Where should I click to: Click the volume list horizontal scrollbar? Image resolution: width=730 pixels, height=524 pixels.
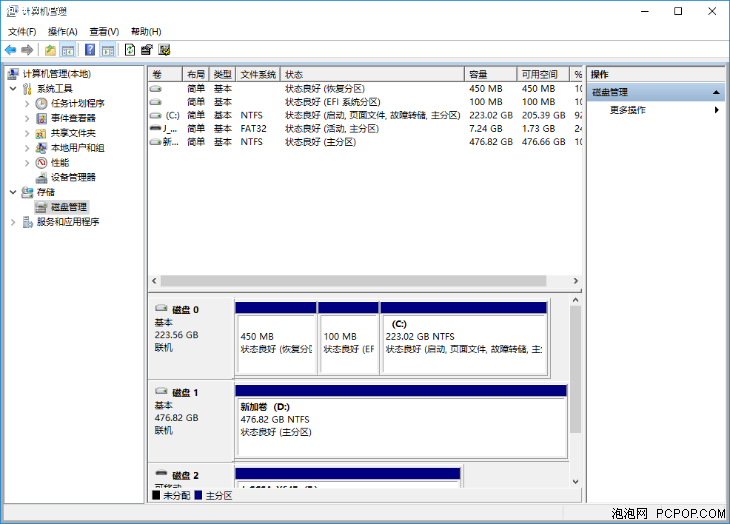[353, 281]
